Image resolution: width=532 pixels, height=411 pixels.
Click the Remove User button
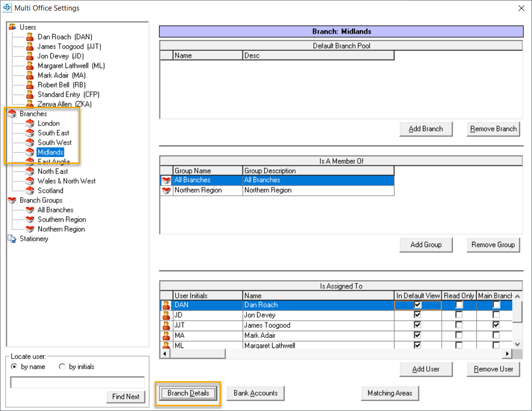(494, 369)
